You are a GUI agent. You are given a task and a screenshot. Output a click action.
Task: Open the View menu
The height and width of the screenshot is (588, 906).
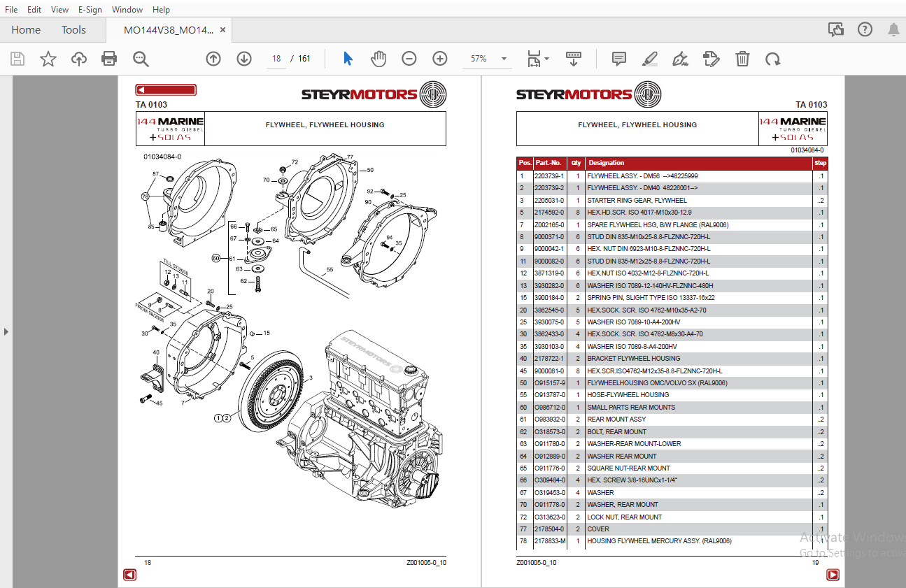tap(60, 9)
